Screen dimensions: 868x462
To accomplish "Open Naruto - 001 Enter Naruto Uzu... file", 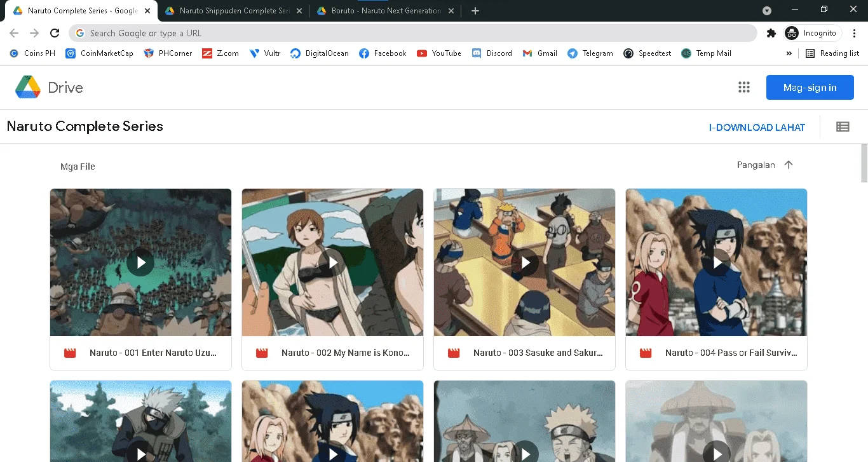I will pos(140,279).
